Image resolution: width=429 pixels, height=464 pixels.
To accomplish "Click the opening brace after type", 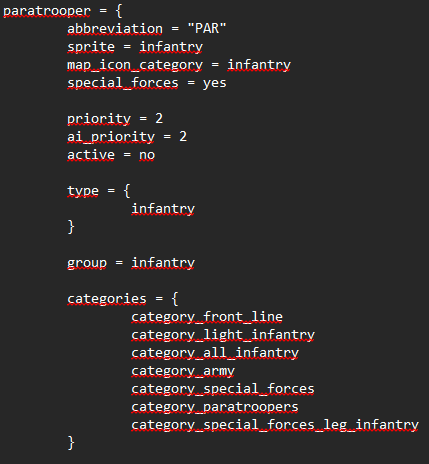I will pos(127,191).
